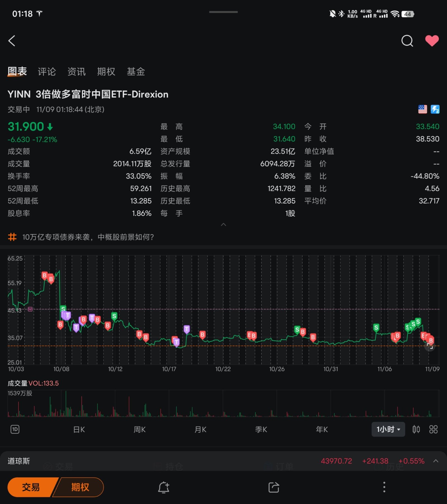Tap the US flag market icon
The width and height of the screenshot is (447, 504).
pos(422,109)
